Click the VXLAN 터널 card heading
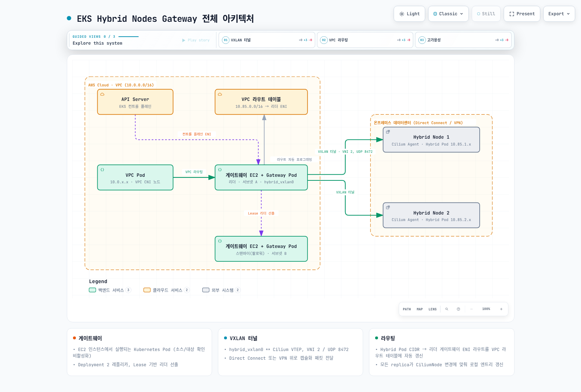Image resolution: width=581 pixels, height=392 pixels. click(x=244, y=338)
